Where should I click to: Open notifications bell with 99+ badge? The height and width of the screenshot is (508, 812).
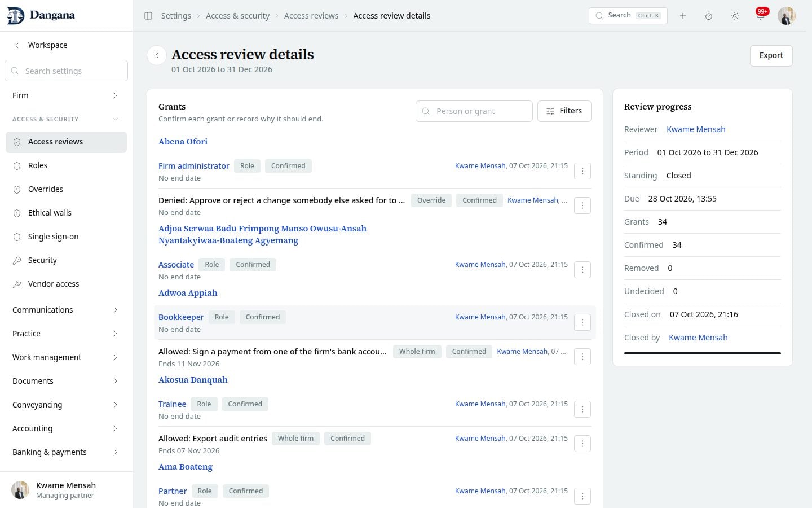click(761, 15)
